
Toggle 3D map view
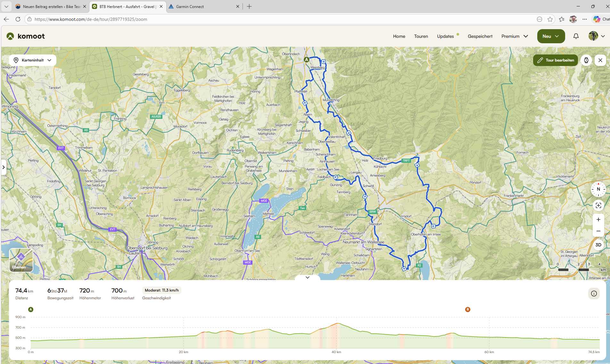click(598, 245)
